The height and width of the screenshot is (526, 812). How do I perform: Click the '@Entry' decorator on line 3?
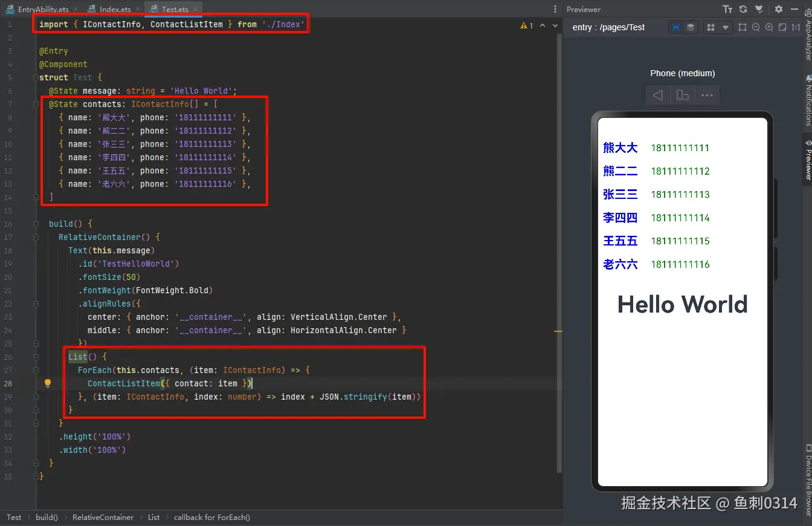[54, 51]
